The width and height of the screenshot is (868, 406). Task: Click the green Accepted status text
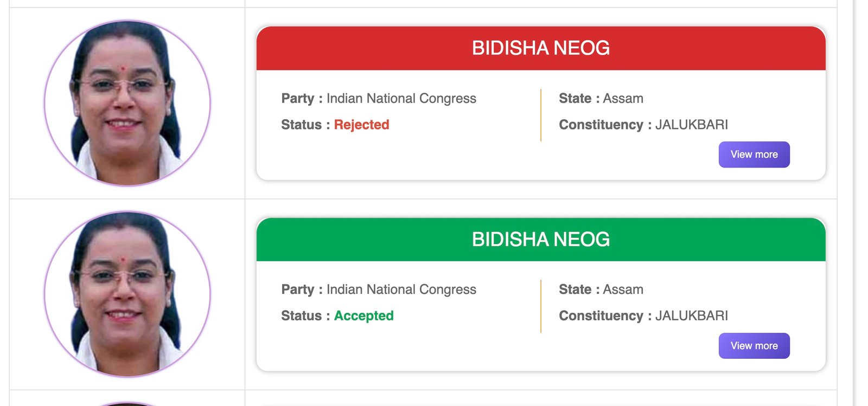coord(363,316)
